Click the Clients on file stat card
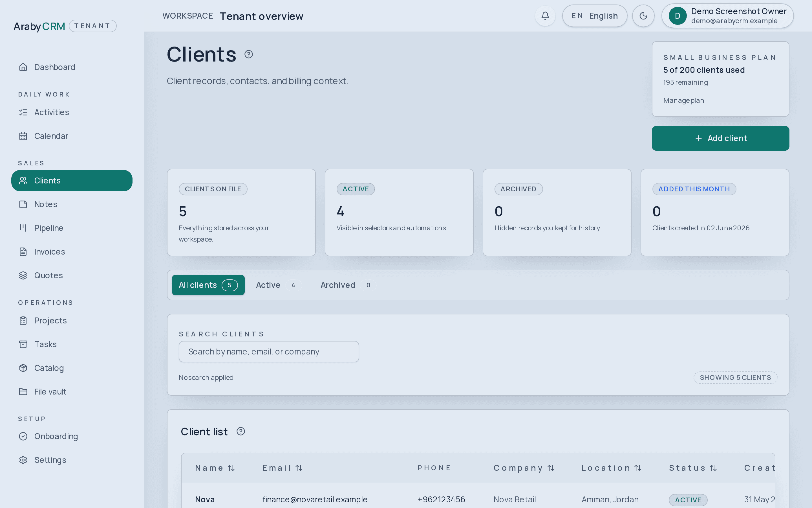 pos(241,212)
